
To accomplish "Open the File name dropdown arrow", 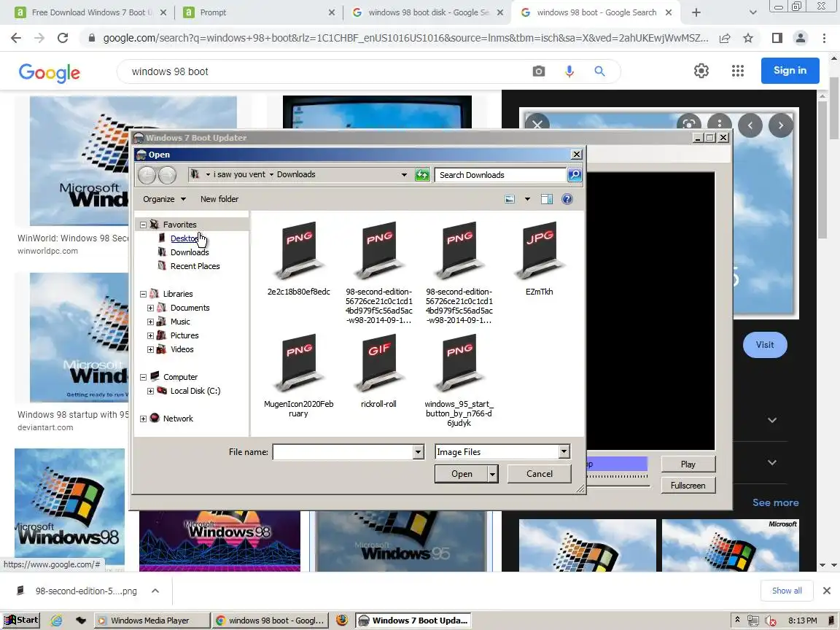I will tap(419, 452).
